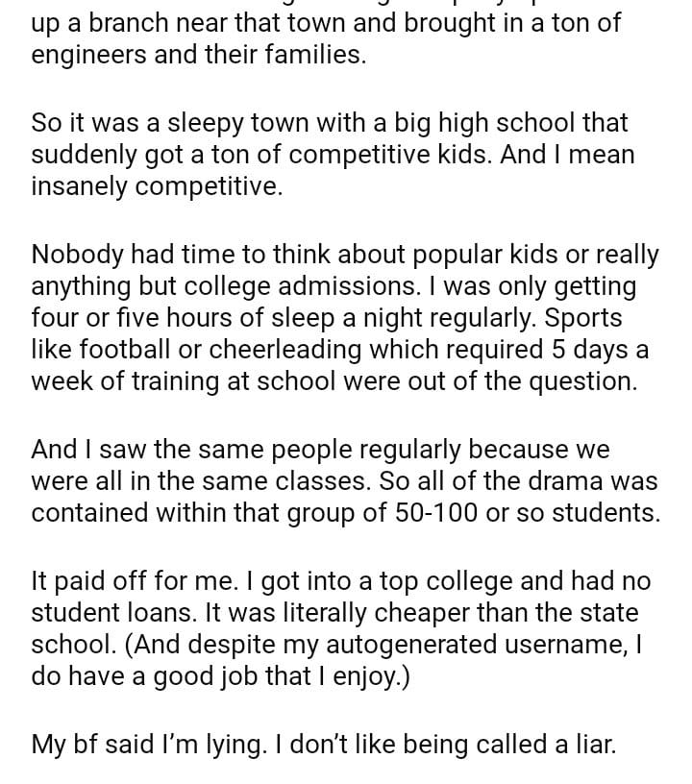Click the paragraph starting "Nobody had time"
Viewport: 692px width, 784px height.
[344, 317]
